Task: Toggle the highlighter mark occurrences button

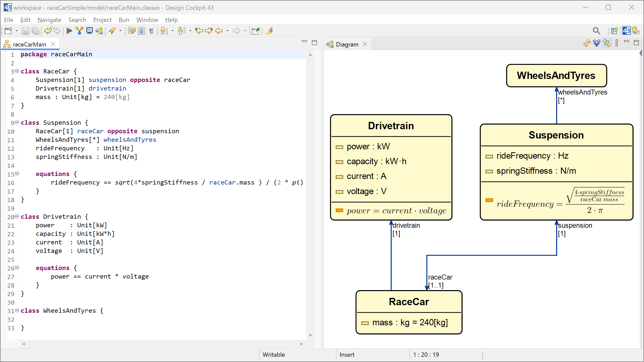Action: click(269, 31)
